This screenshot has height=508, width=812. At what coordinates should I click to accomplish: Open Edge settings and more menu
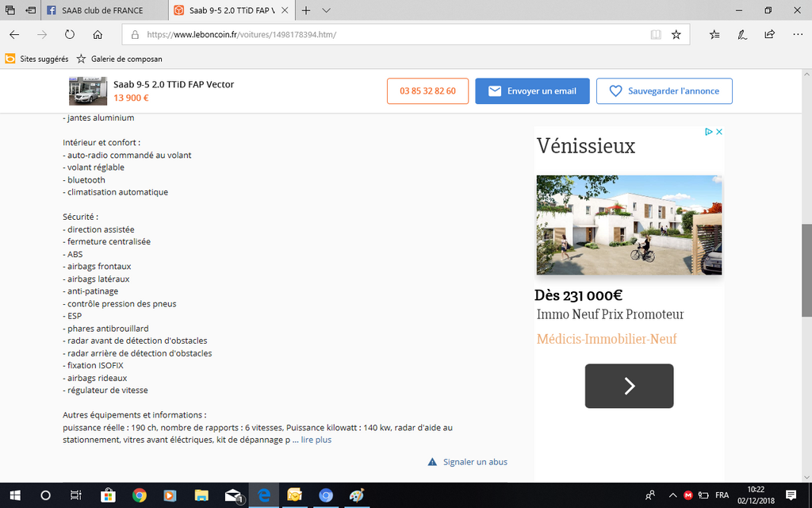798,35
